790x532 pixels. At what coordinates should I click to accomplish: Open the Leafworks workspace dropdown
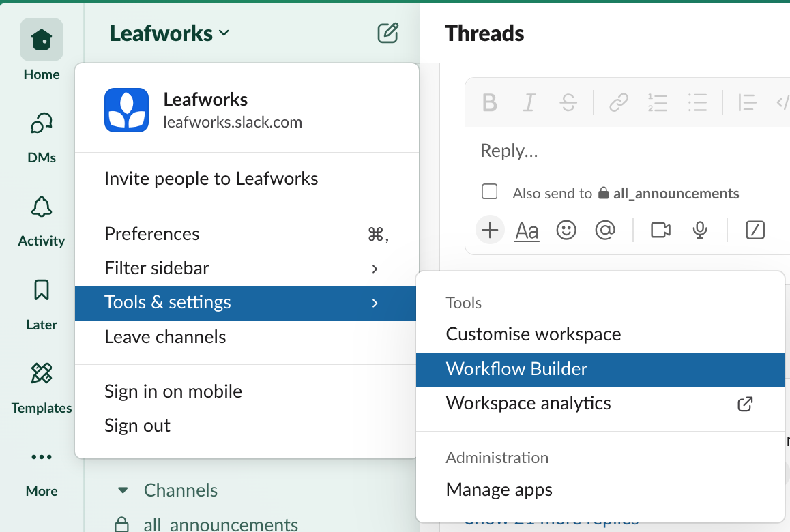pyautogui.click(x=169, y=33)
